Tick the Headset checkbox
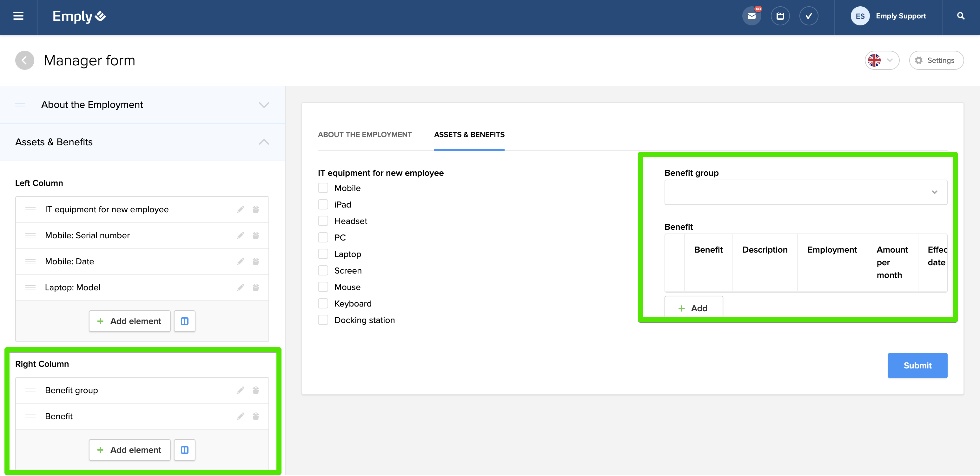The image size is (980, 476). (323, 221)
